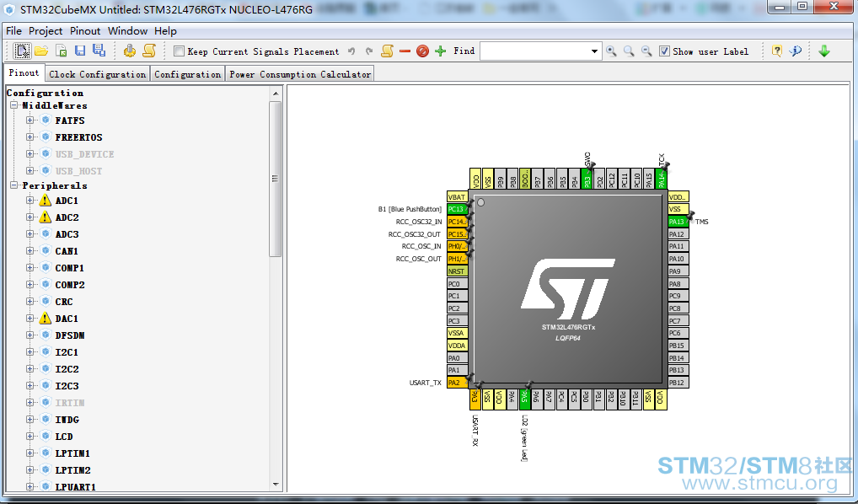The width and height of the screenshot is (858, 504).
Task: Click the cube icon beside CRC
Action: pos(46,302)
